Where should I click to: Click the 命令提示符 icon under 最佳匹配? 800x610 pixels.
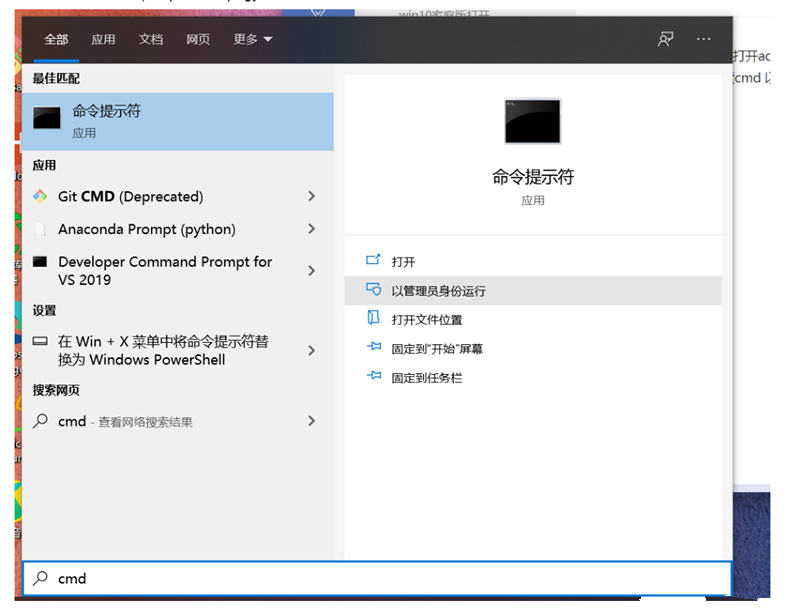[x=46, y=117]
